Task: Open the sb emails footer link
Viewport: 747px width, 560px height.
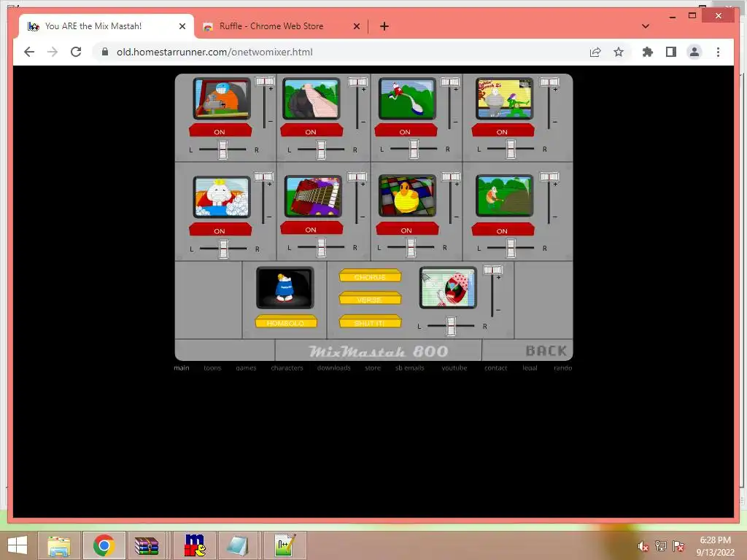Action: pos(410,367)
